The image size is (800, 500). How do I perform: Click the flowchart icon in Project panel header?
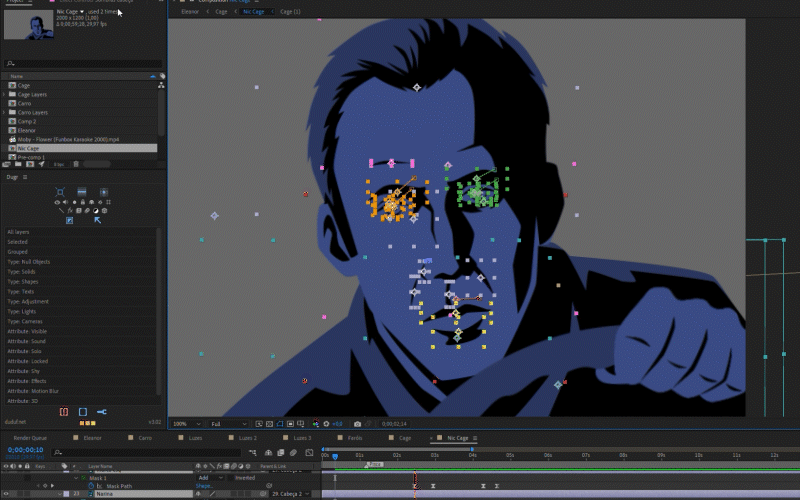tap(161, 85)
